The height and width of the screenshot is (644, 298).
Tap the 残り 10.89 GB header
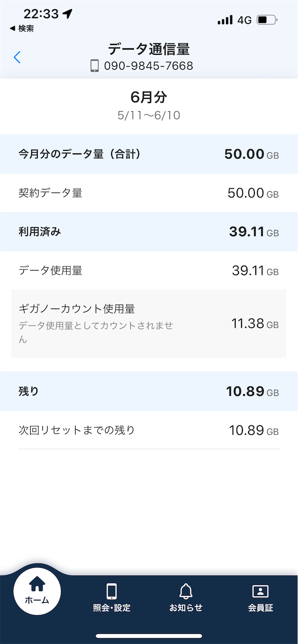click(149, 391)
